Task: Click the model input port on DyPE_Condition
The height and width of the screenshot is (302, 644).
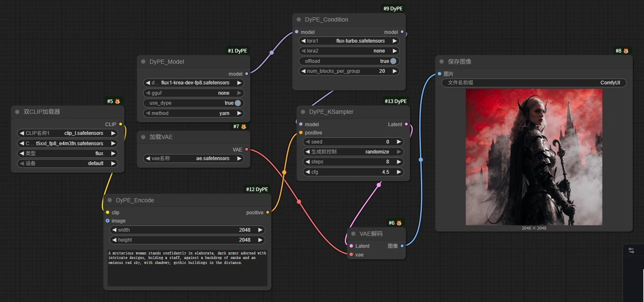Action: click(296, 32)
